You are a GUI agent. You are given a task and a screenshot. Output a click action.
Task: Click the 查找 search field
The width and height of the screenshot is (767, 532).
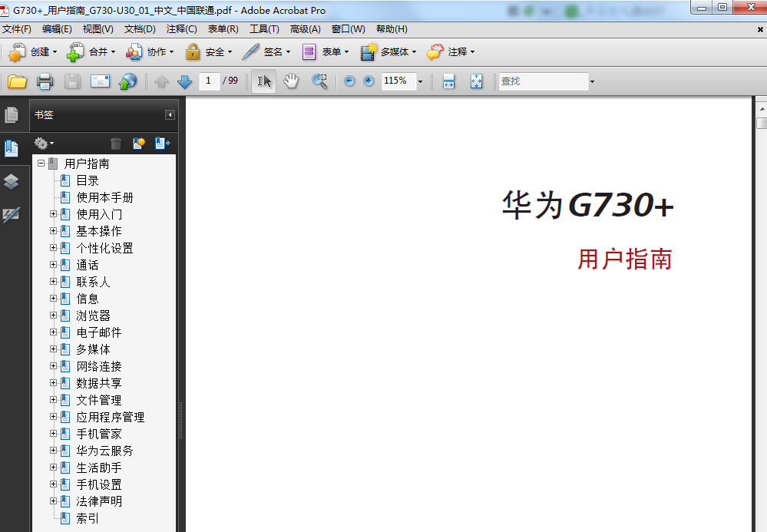point(543,81)
